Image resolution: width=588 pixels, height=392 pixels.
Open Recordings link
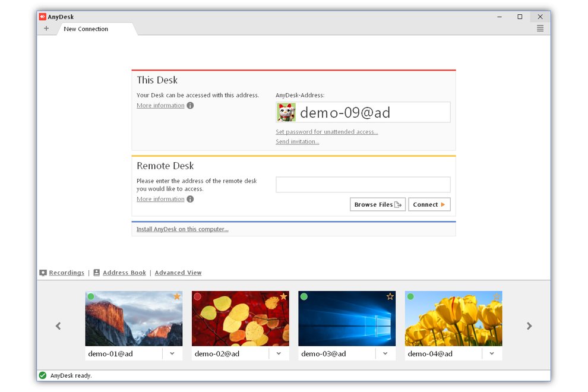67,273
